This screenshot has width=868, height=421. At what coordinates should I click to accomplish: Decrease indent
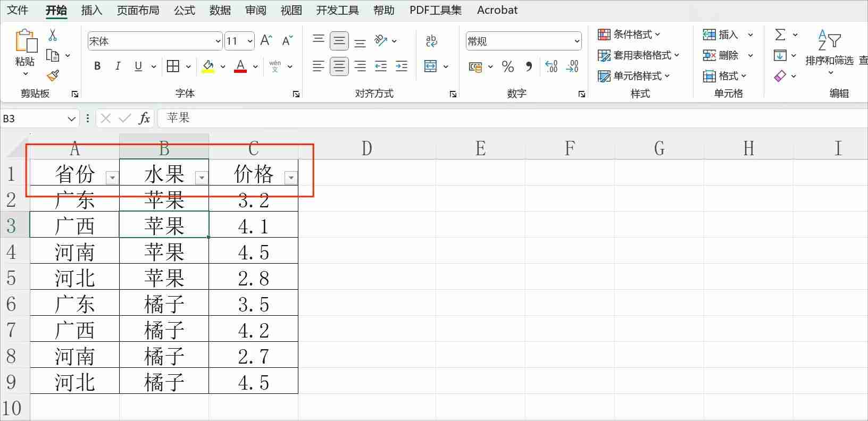pos(381,66)
